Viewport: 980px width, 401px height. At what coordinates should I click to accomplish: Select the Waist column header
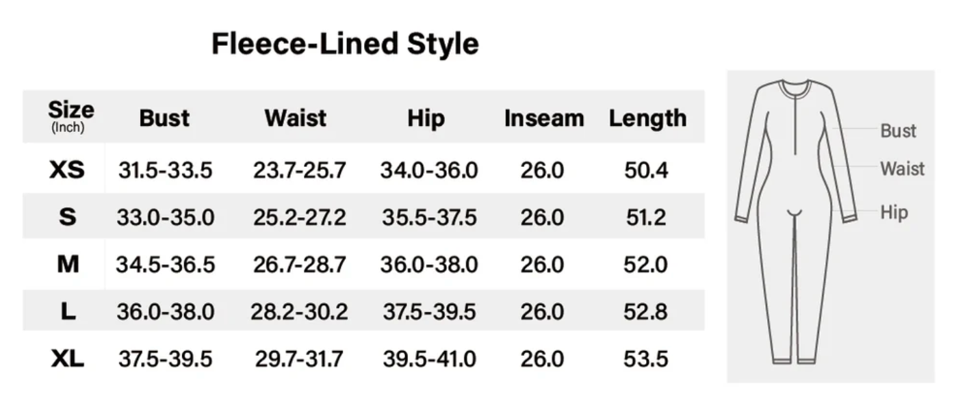(x=296, y=118)
